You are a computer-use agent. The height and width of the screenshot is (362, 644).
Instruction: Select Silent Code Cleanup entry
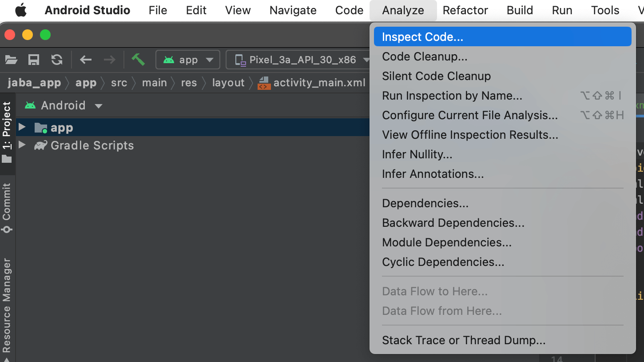[x=503, y=76]
